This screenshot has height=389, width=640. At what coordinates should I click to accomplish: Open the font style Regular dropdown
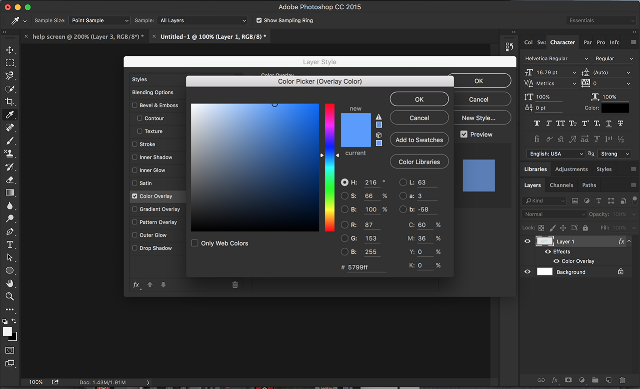point(613,58)
